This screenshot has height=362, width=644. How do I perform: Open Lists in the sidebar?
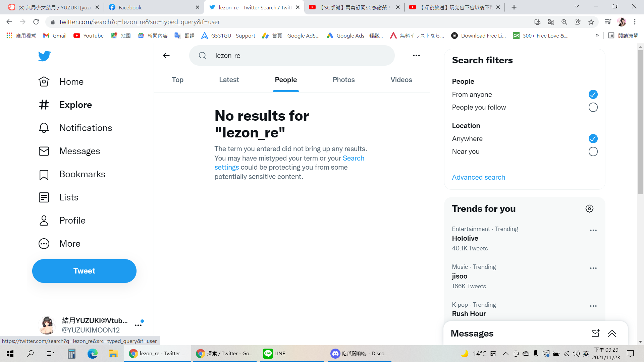pos(58,197)
